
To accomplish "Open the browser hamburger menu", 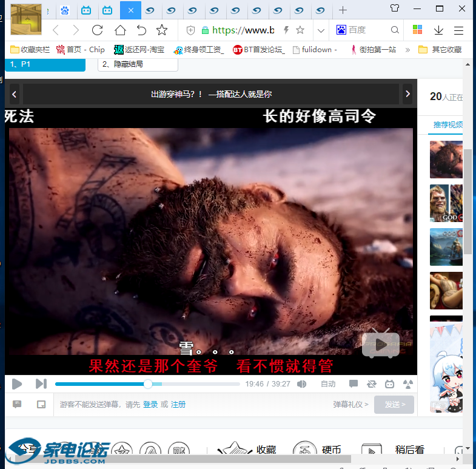I will coord(458,30).
